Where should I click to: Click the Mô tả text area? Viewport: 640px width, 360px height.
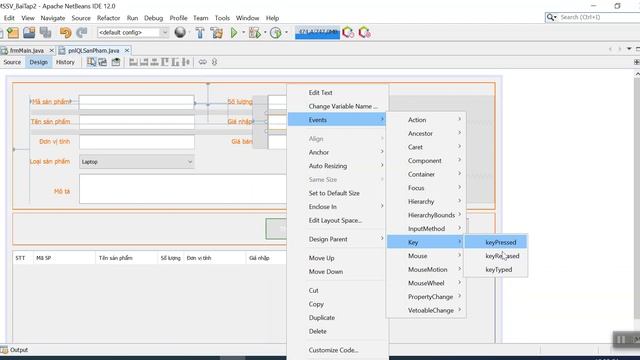pos(183,189)
